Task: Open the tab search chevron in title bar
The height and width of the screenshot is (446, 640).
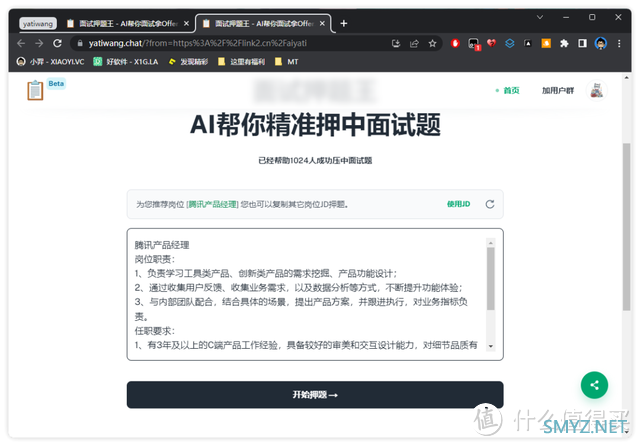Action: (540, 17)
